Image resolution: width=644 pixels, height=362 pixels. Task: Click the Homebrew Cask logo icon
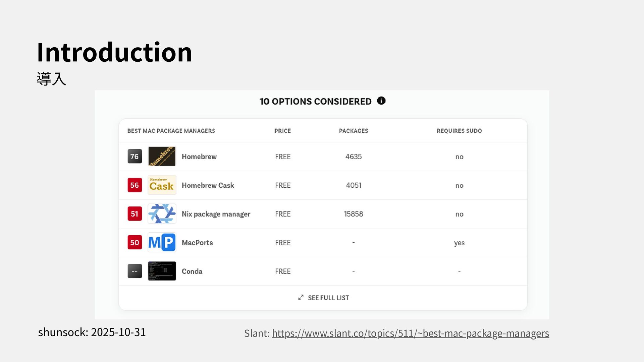[162, 185]
